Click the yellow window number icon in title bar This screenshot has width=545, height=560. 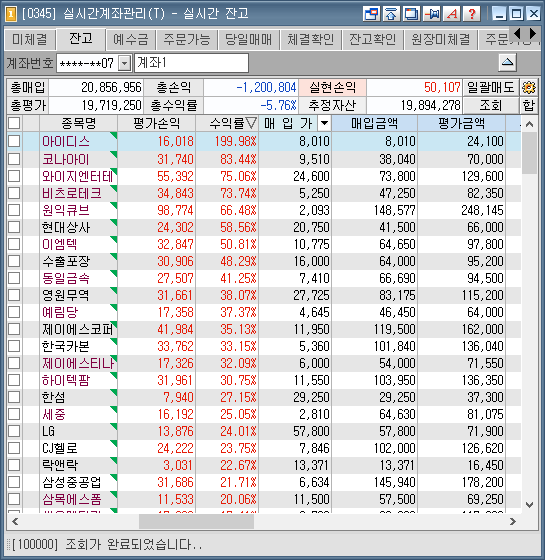[11, 14]
